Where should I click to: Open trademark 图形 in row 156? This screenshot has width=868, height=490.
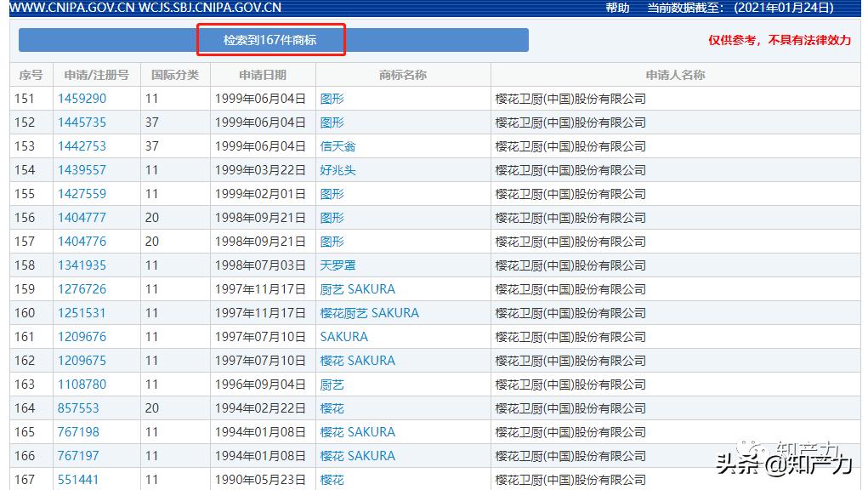[332, 218]
